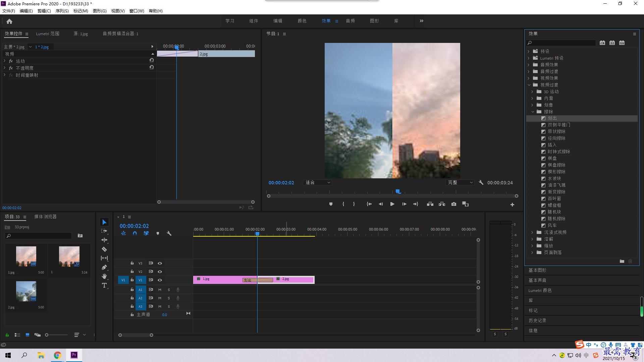Select the Slip tool
Viewport: 644px width, 362px height.
(x=104, y=258)
